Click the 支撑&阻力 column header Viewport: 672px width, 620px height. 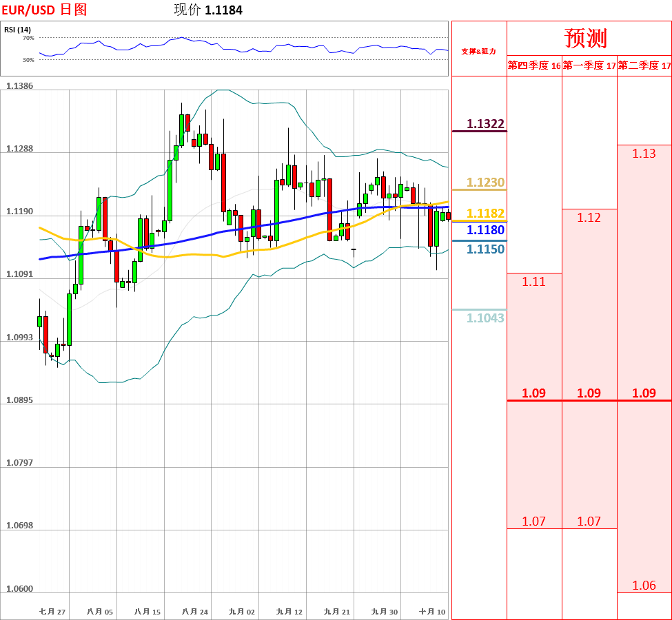click(x=479, y=52)
